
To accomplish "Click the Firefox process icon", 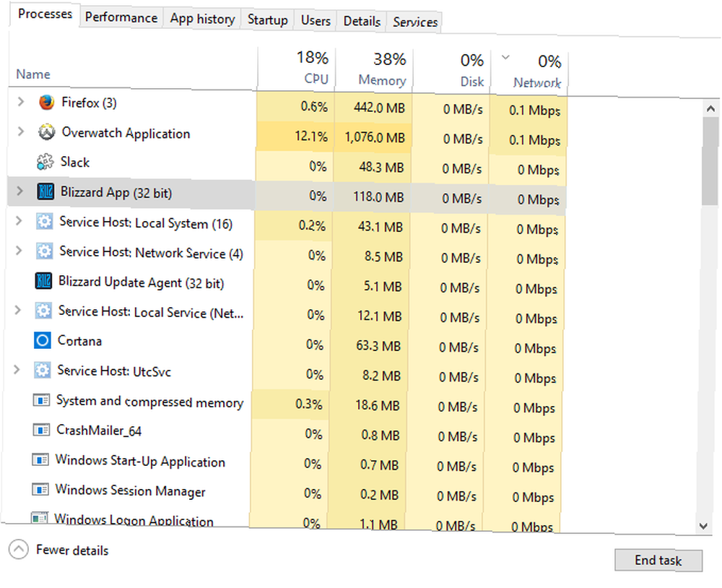I will (46, 103).
